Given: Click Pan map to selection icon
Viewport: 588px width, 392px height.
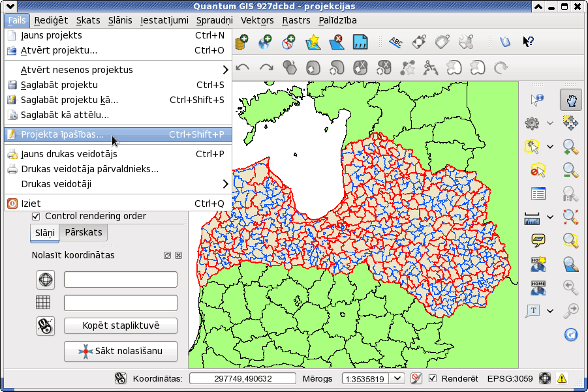Looking at the screenshot, I should pos(570,123).
